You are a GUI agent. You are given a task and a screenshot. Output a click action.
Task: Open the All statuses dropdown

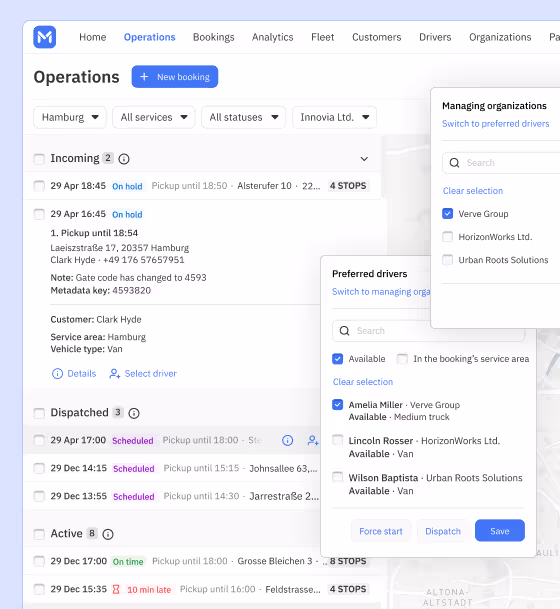pos(243,117)
